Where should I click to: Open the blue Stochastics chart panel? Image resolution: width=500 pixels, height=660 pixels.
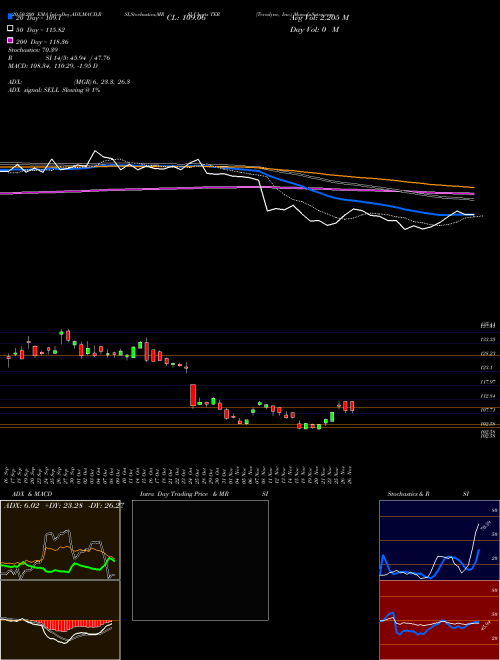point(439,540)
